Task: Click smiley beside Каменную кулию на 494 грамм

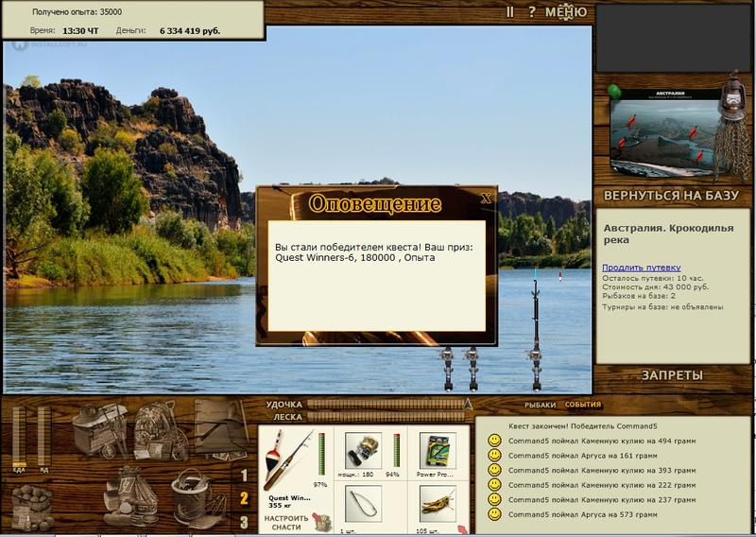Action: [x=494, y=441]
